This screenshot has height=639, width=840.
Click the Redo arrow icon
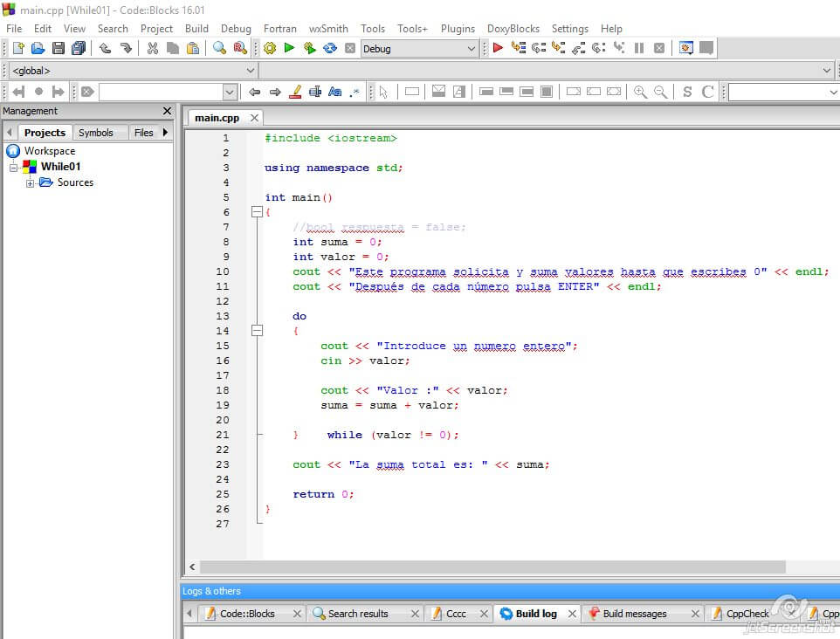(x=126, y=48)
